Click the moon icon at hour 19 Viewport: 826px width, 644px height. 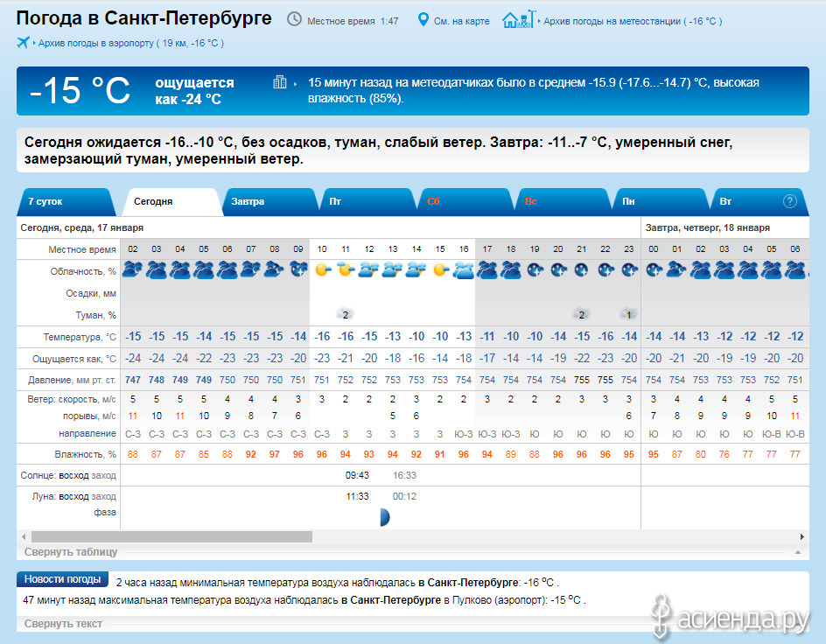[535, 270]
